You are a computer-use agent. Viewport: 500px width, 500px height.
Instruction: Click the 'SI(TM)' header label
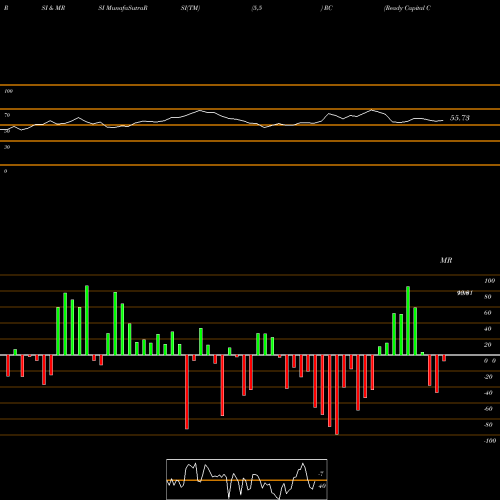(x=190, y=8)
